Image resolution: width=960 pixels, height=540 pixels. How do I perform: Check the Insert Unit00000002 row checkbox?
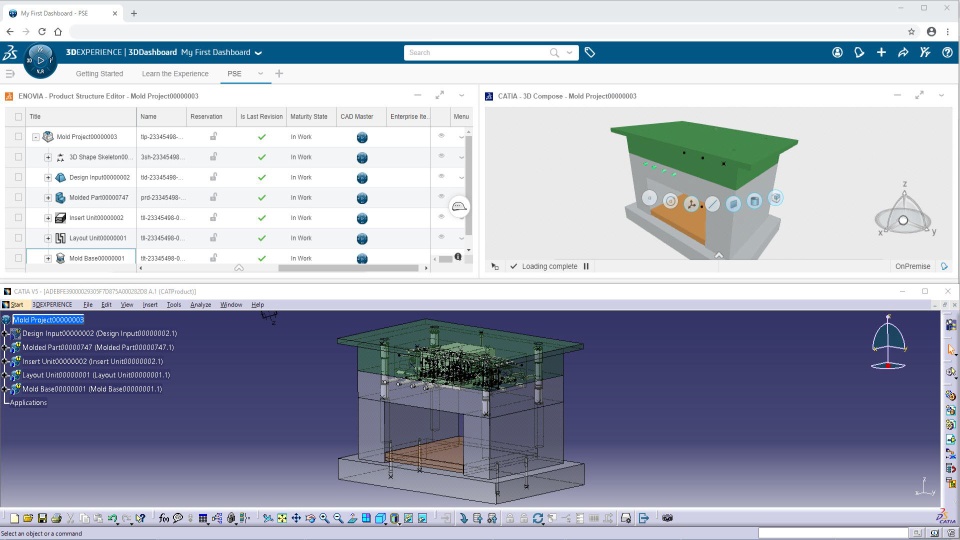click(18, 218)
